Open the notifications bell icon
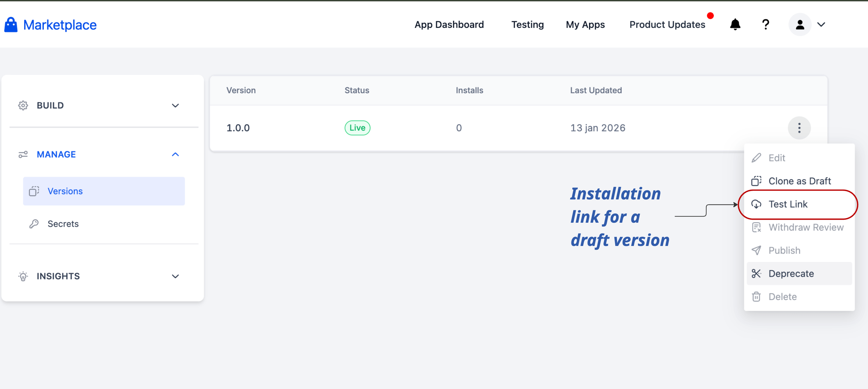 pos(735,25)
